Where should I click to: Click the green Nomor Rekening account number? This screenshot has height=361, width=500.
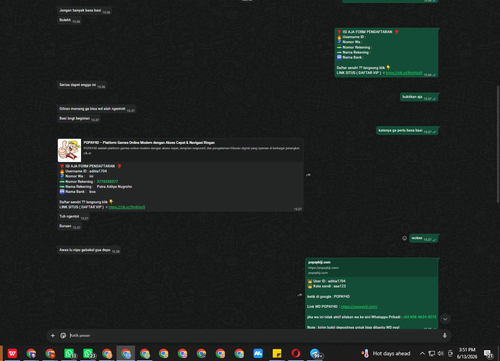(107, 182)
